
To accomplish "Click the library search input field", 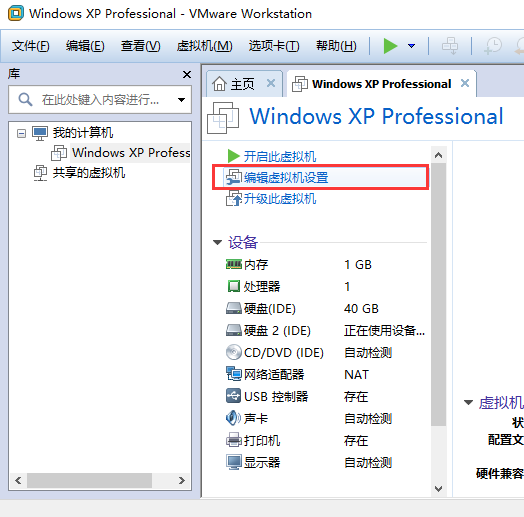I will pos(100,100).
